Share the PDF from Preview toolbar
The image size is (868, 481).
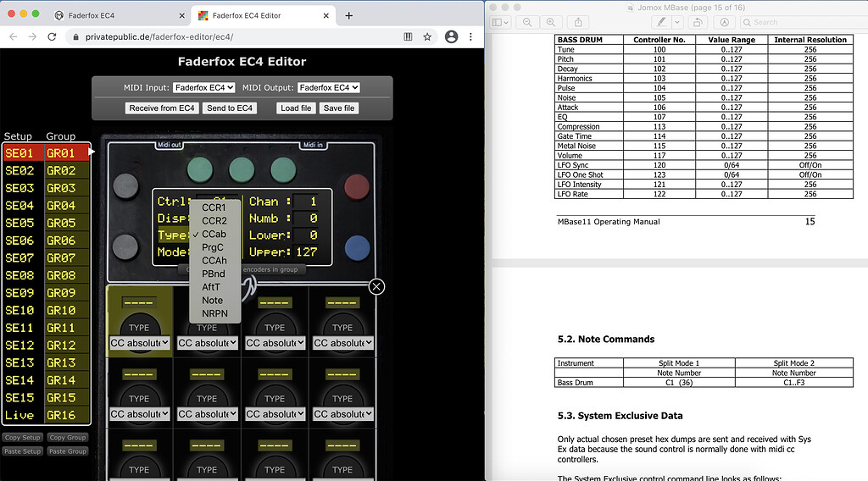pyautogui.click(x=578, y=22)
